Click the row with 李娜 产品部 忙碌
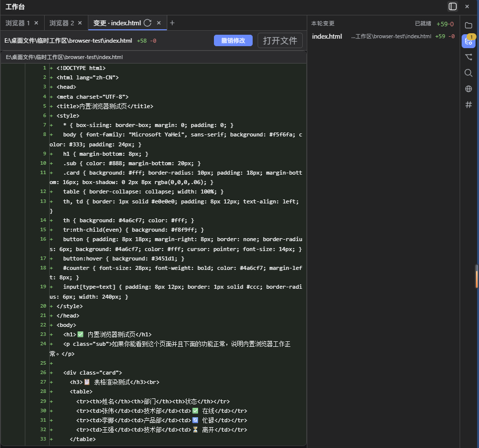The image size is (479, 448). [162, 421]
